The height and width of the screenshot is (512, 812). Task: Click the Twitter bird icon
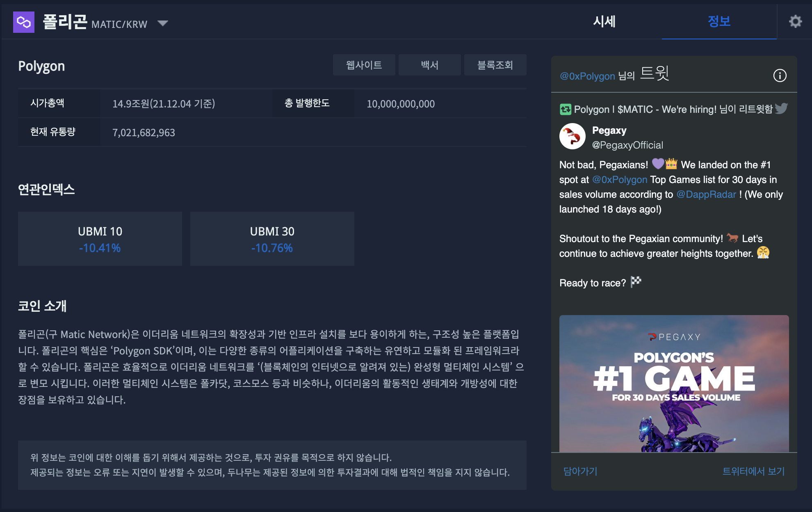[x=781, y=109]
